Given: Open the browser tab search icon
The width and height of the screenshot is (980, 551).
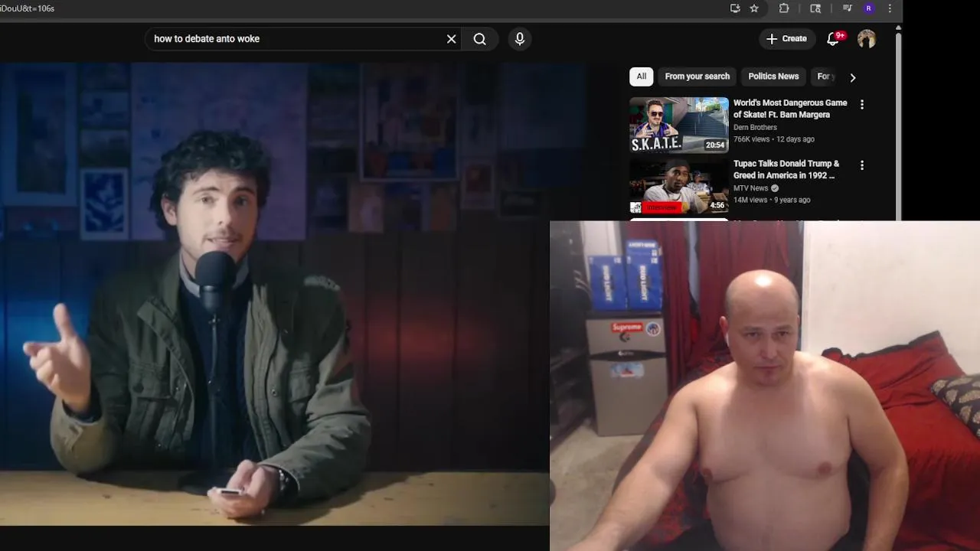Looking at the screenshot, I should coord(815,8).
